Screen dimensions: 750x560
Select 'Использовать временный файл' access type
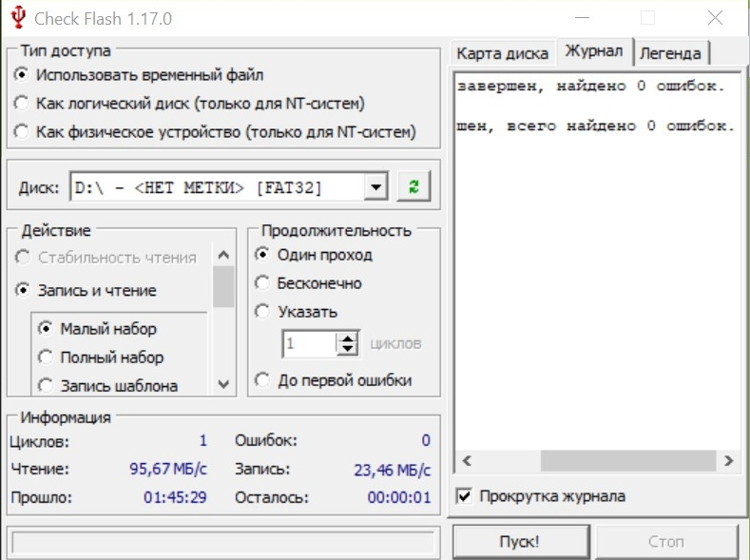[x=139, y=75]
